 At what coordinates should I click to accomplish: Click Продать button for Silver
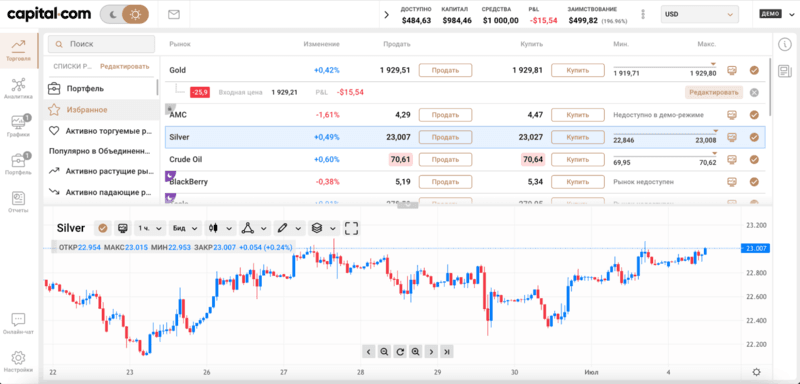(445, 137)
